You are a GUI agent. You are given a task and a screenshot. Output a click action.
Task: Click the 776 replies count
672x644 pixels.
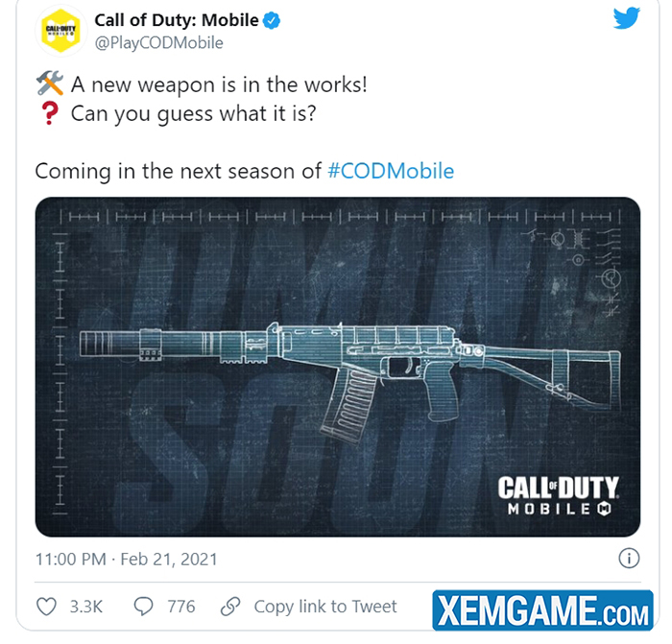click(181, 607)
